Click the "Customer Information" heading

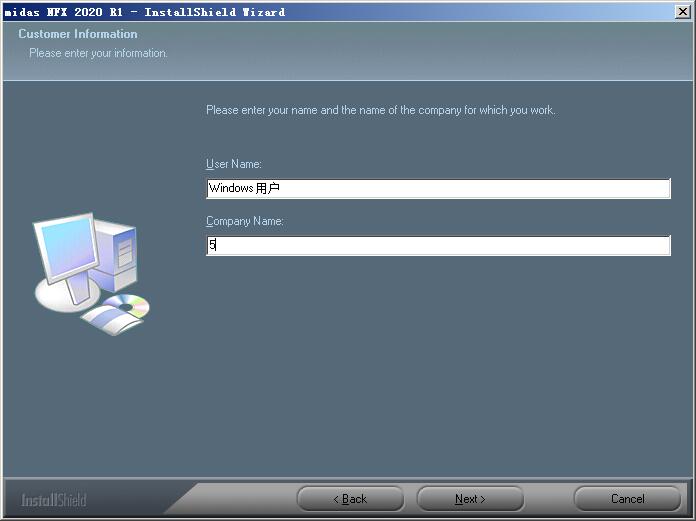click(x=78, y=34)
